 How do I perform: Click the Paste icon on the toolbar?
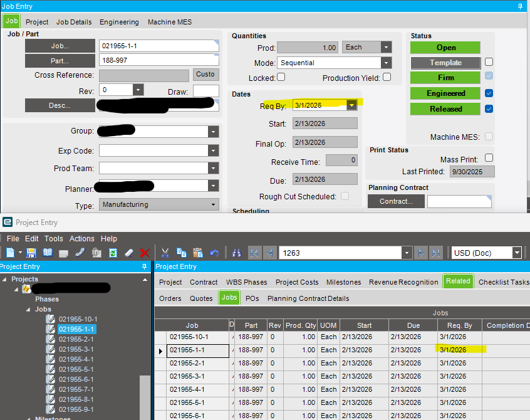pos(196,253)
